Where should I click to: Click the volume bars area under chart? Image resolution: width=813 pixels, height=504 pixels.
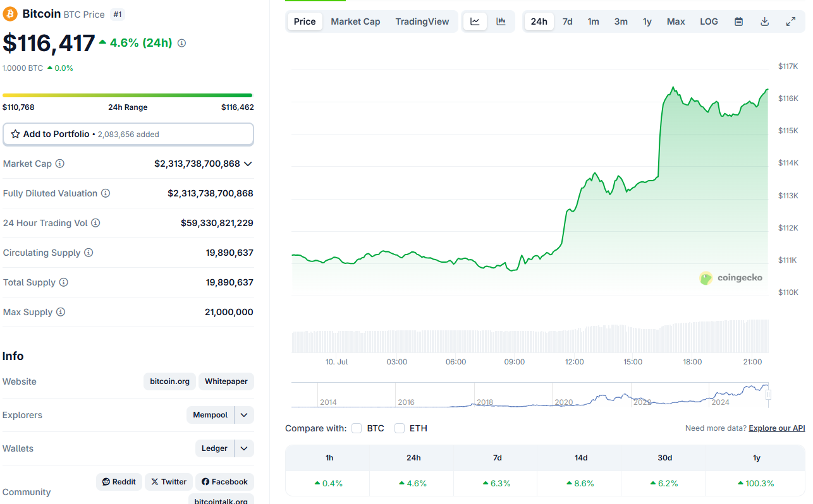point(530,337)
